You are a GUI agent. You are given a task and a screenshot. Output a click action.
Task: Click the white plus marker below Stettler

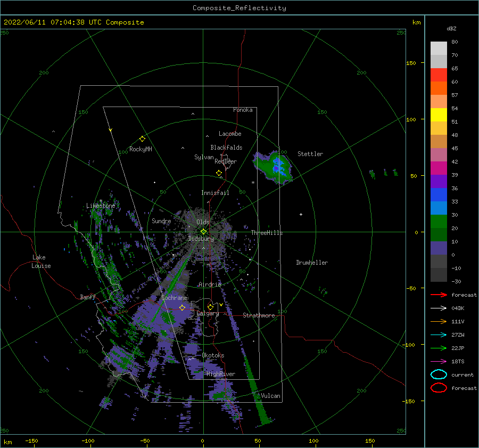click(301, 214)
